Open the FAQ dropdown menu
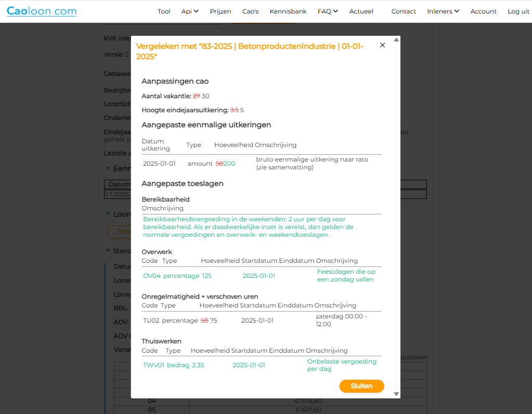 coord(328,11)
